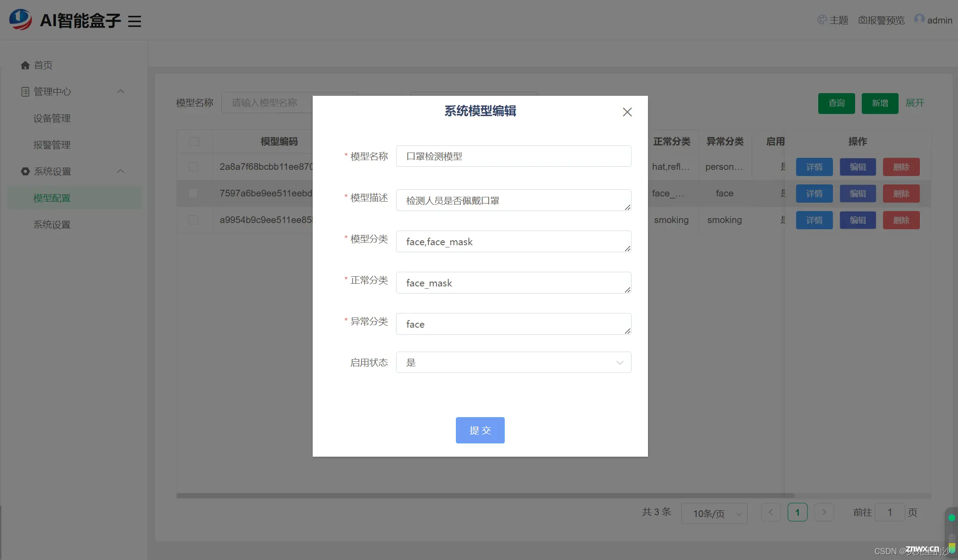Click the 模型名称 search input field
The width and height of the screenshot is (958, 560).
(x=267, y=103)
